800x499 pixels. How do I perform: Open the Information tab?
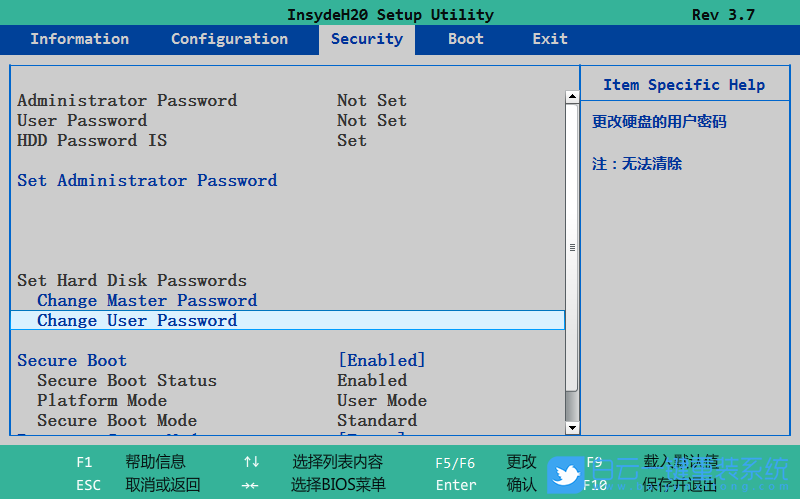79,39
